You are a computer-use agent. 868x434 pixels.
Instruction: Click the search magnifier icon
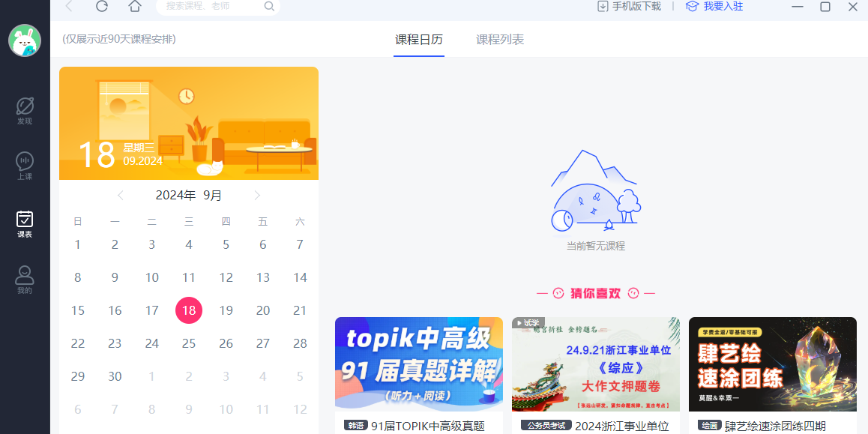tap(269, 7)
